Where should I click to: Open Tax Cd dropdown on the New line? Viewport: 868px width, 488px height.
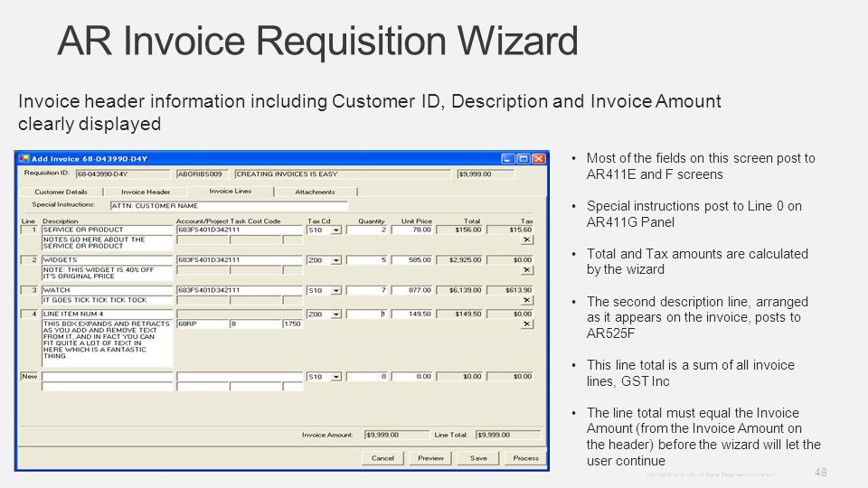[336, 377]
